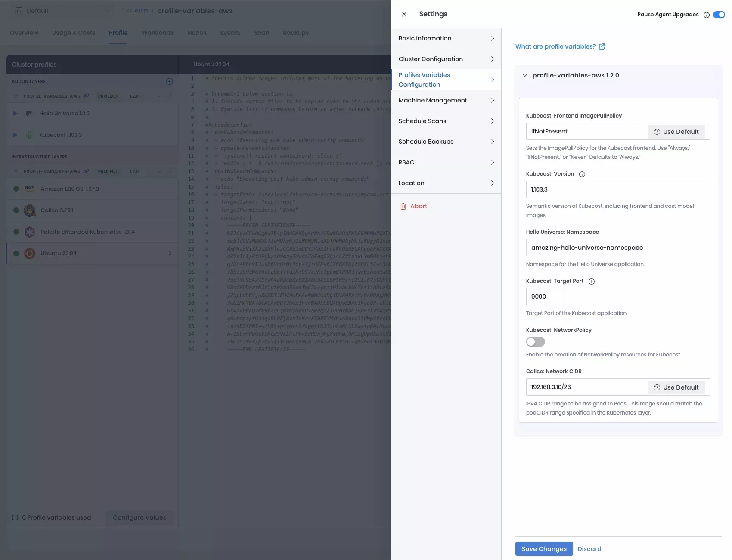Open Schedule Backups settings section

pyautogui.click(x=446, y=142)
